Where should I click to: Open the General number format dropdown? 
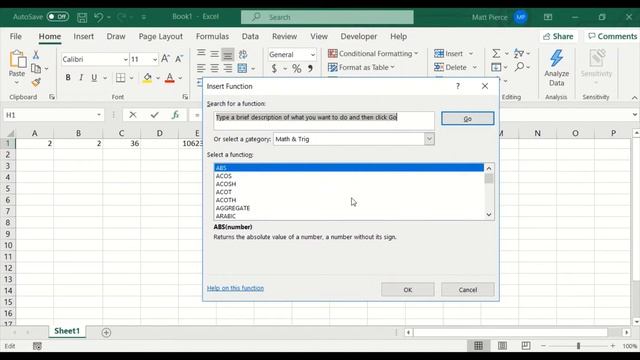(313, 55)
